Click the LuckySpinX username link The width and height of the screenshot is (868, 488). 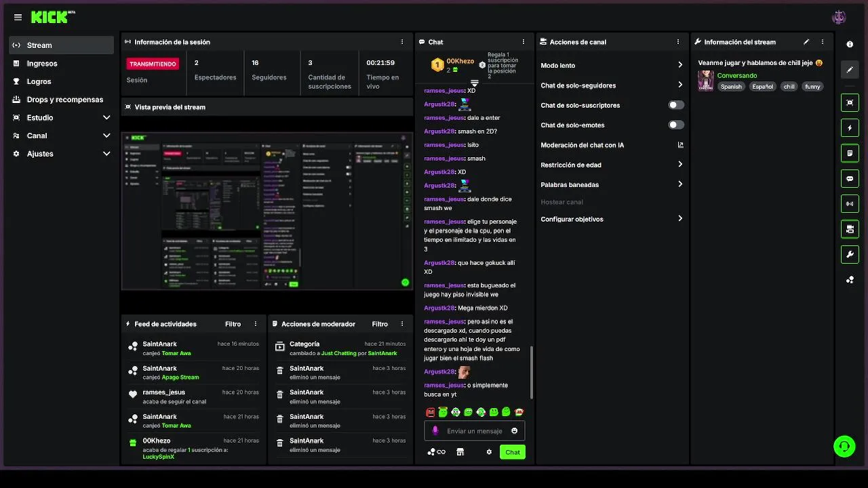coord(159,457)
